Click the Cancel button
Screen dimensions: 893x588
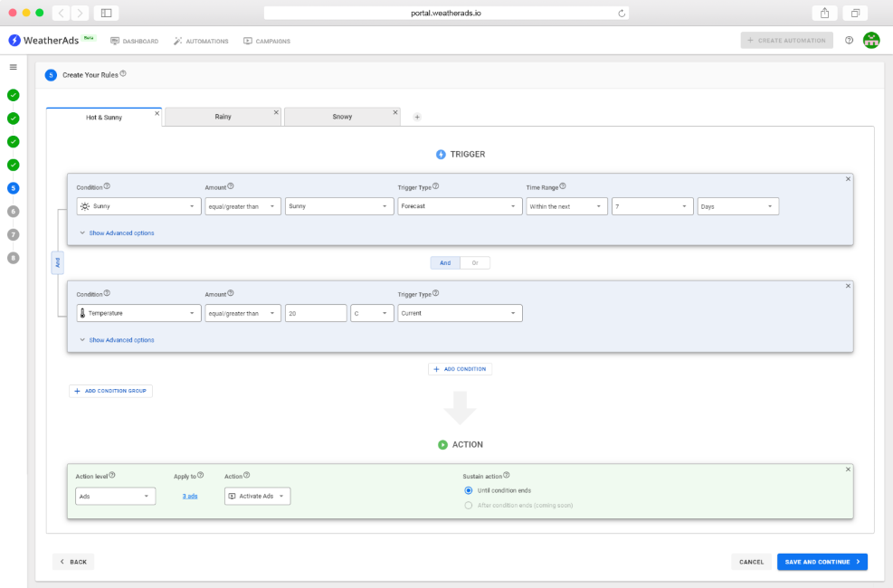click(x=751, y=562)
